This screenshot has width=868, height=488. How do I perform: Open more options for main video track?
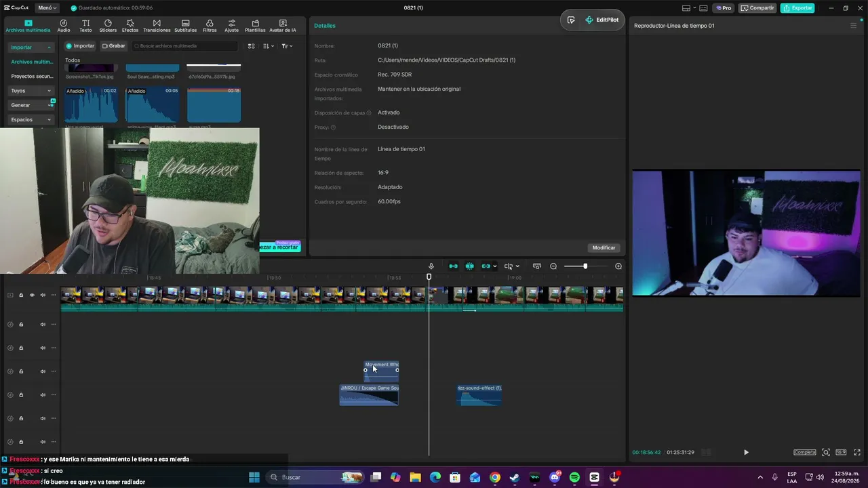54,295
